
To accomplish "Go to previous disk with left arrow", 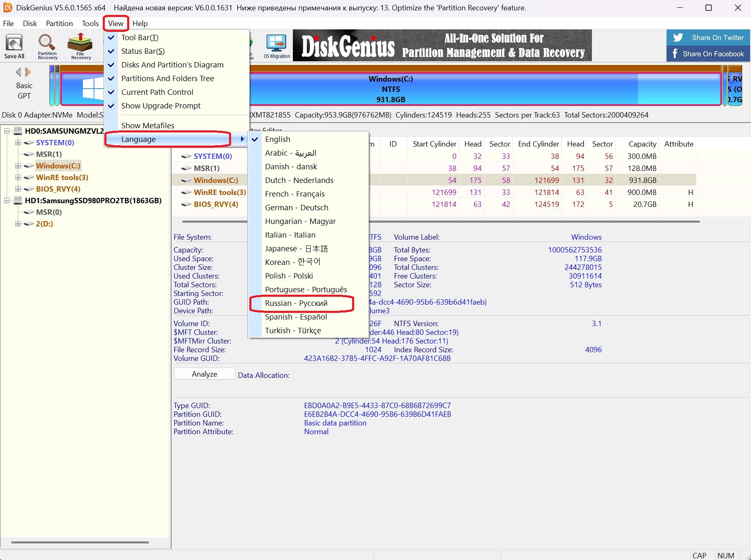I will [18, 72].
